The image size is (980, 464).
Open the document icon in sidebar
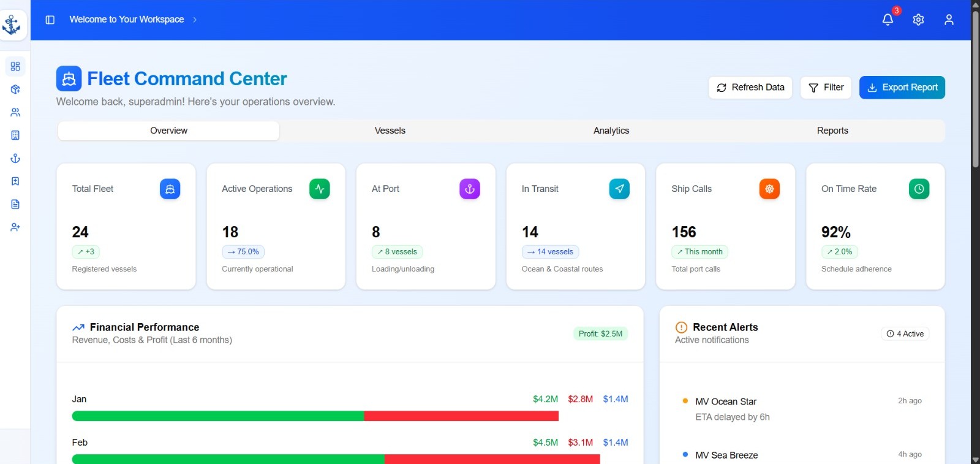[x=15, y=204]
